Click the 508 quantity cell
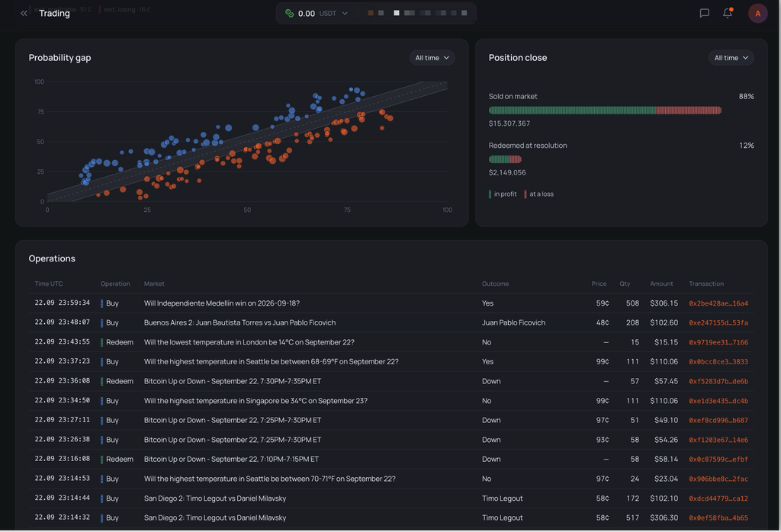Image resolution: width=781 pixels, height=532 pixels. tap(632, 303)
